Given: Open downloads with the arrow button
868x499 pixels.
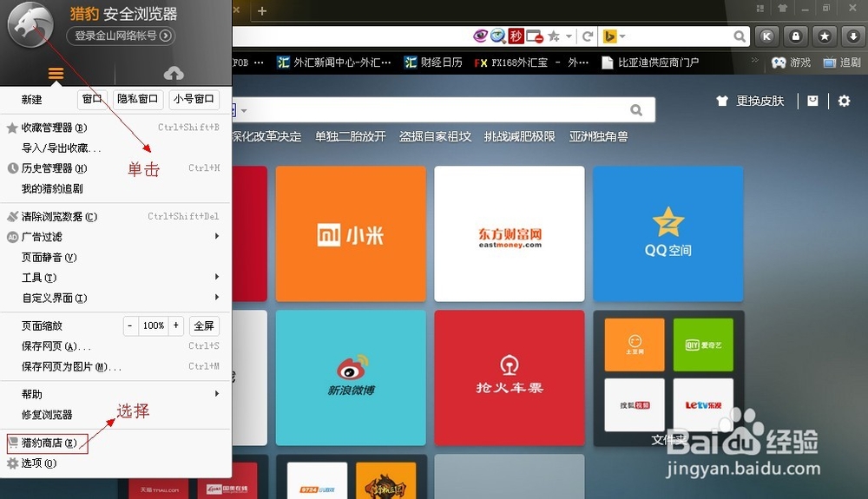Looking at the screenshot, I should 853,36.
